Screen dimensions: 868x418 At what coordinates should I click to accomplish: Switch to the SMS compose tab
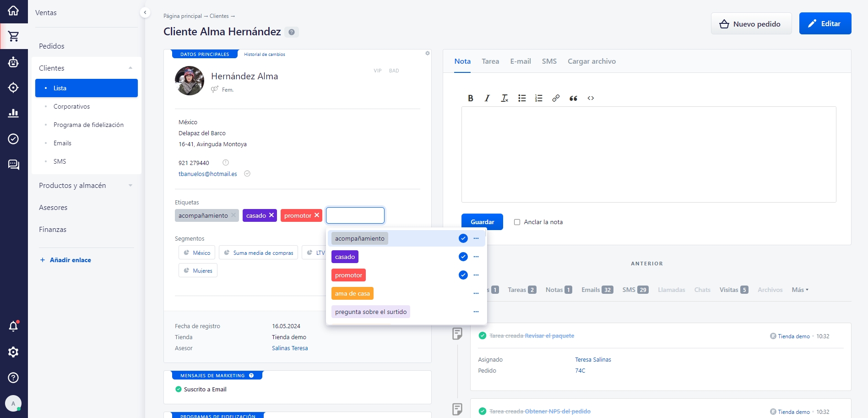(x=549, y=61)
